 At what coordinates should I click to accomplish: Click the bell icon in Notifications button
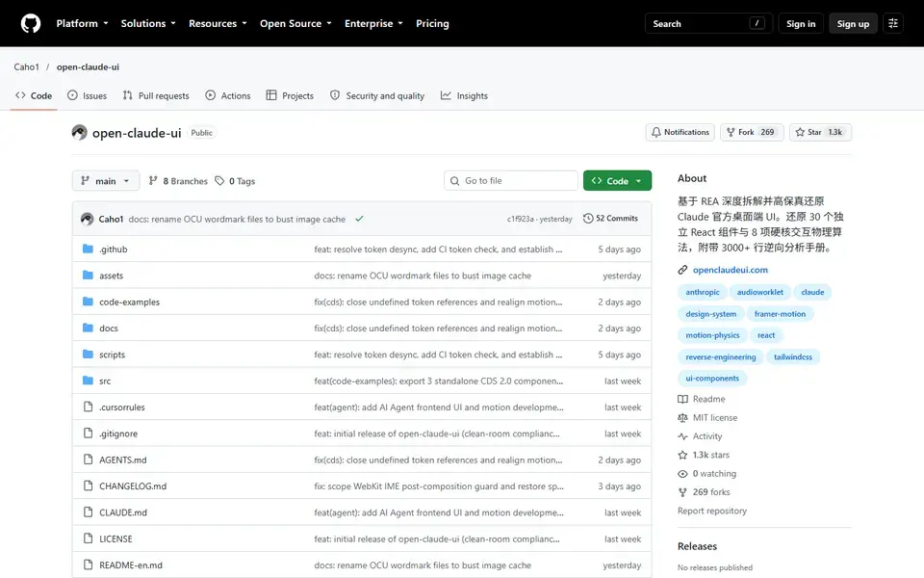click(x=655, y=132)
